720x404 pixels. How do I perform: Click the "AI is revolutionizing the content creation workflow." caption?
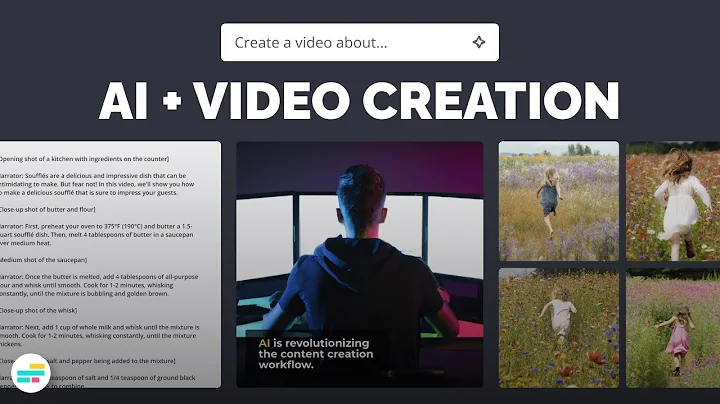(315, 354)
